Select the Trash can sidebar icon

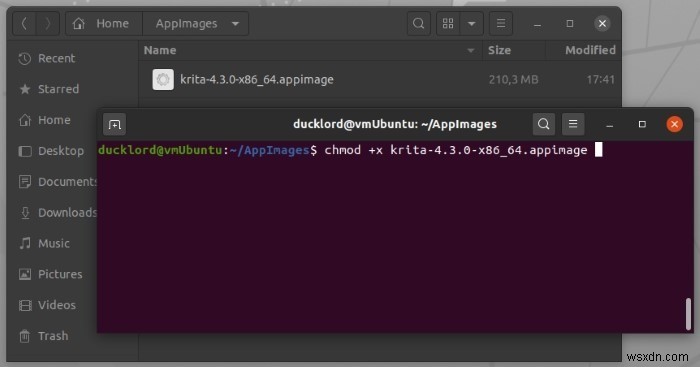25,336
